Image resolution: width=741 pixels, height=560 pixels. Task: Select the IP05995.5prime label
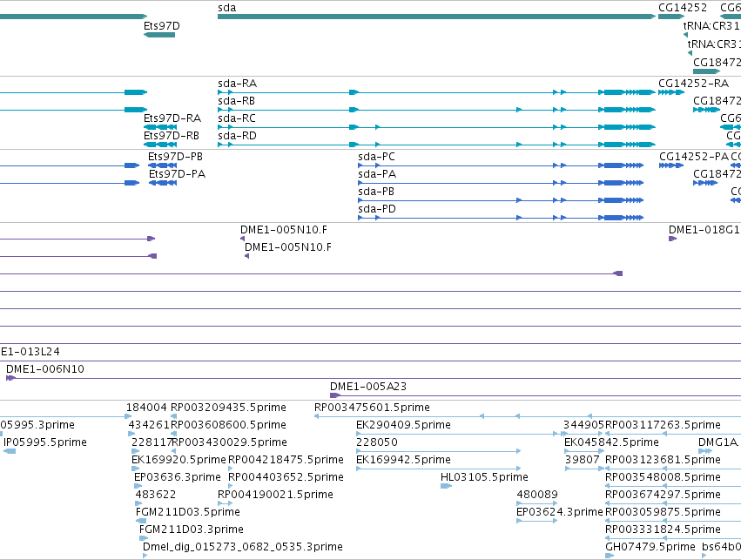point(45,442)
